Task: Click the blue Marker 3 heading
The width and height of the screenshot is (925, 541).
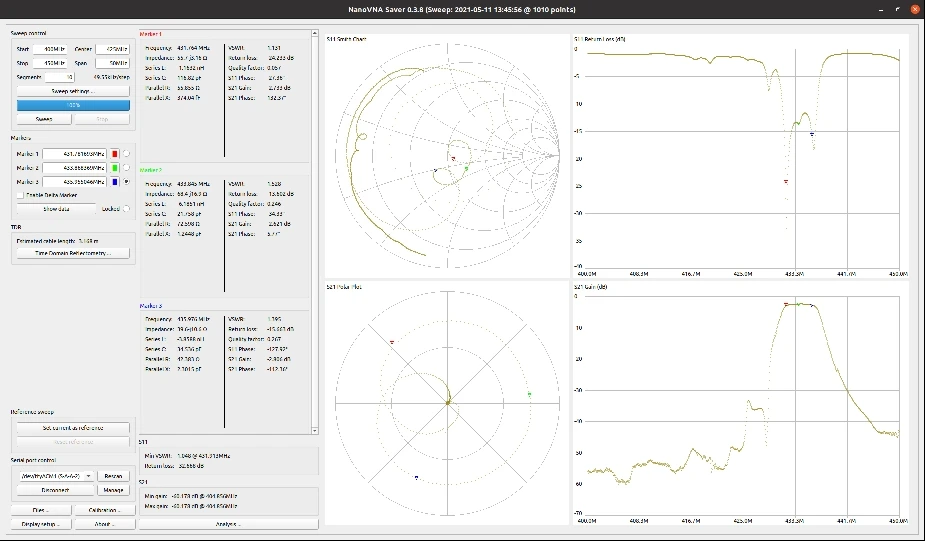Action: click(x=150, y=306)
